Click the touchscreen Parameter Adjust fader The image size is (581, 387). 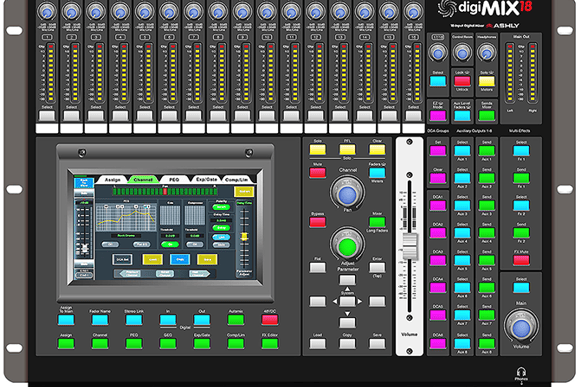tap(244, 236)
